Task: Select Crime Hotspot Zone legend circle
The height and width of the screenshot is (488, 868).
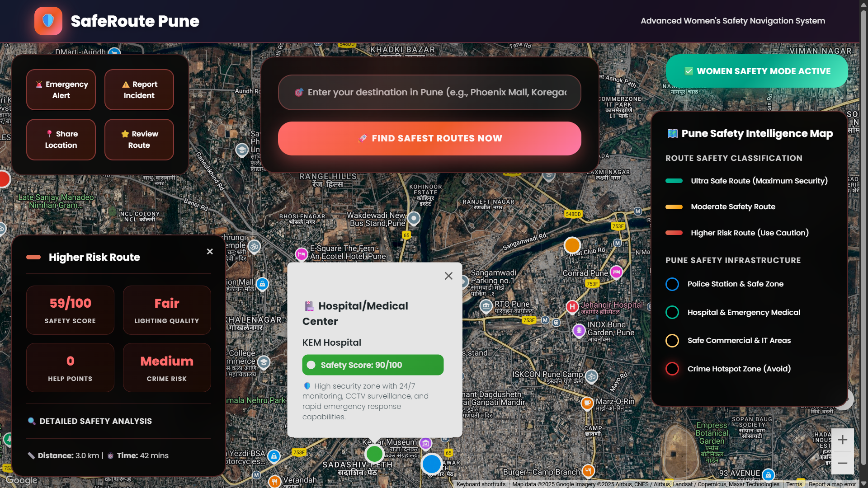Action: click(x=672, y=369)
